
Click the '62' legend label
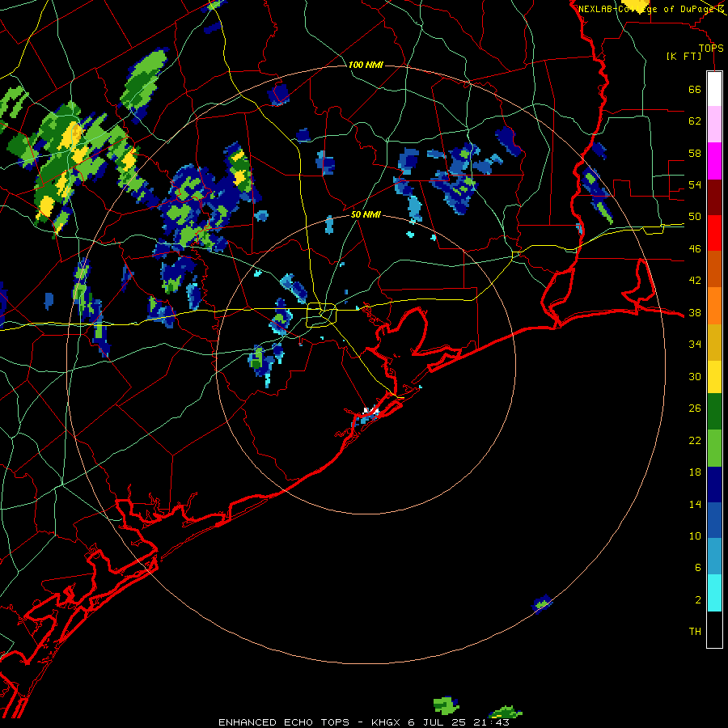pyautogui.click(x=695, y=121)
